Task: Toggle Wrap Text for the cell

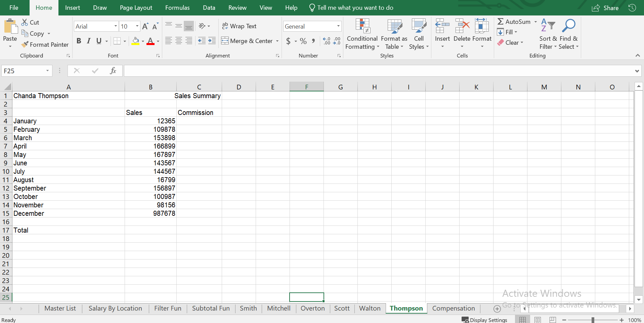Action: [239, 26]
